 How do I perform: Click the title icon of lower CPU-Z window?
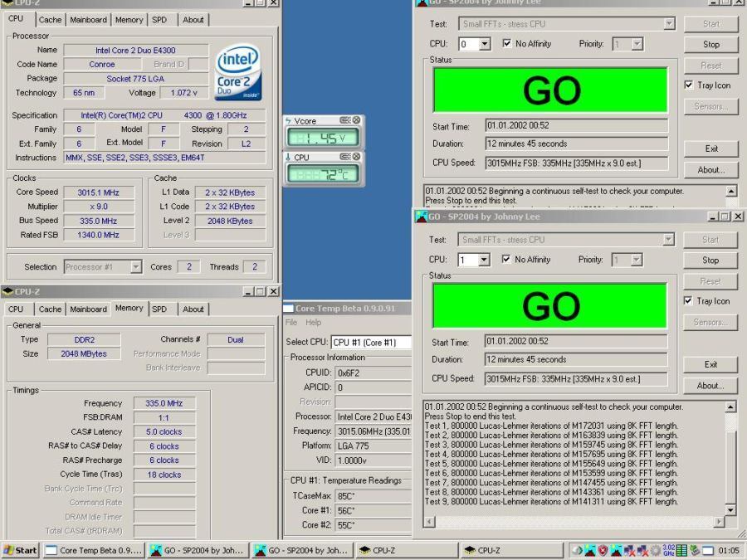pyautogui.click(x=7, y=291)
